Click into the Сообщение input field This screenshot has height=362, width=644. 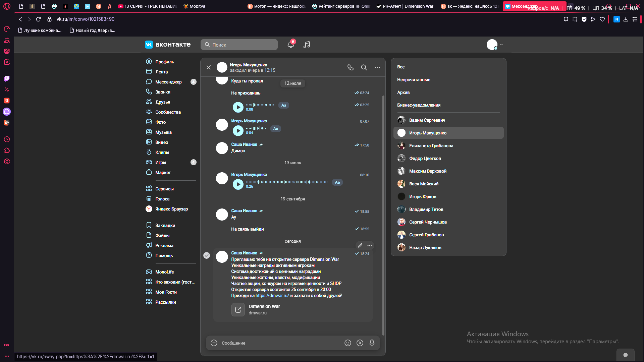pyautogui.click(x=281, y=343)
